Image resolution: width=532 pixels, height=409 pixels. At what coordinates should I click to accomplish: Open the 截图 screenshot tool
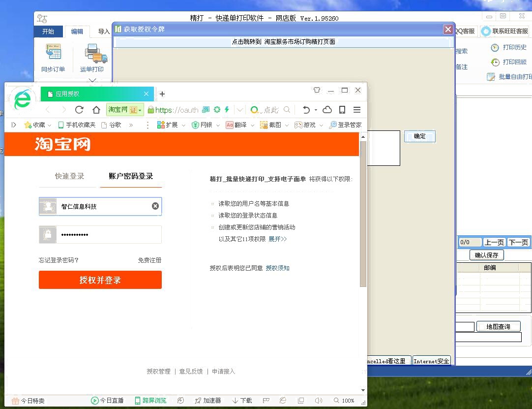(271, 125)
